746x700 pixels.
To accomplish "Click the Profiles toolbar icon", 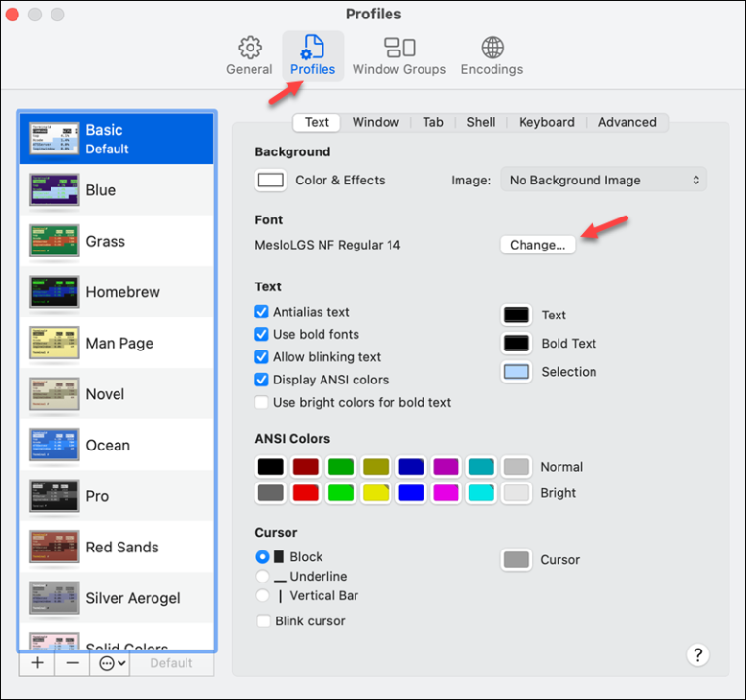I will [x=313, y=48].
